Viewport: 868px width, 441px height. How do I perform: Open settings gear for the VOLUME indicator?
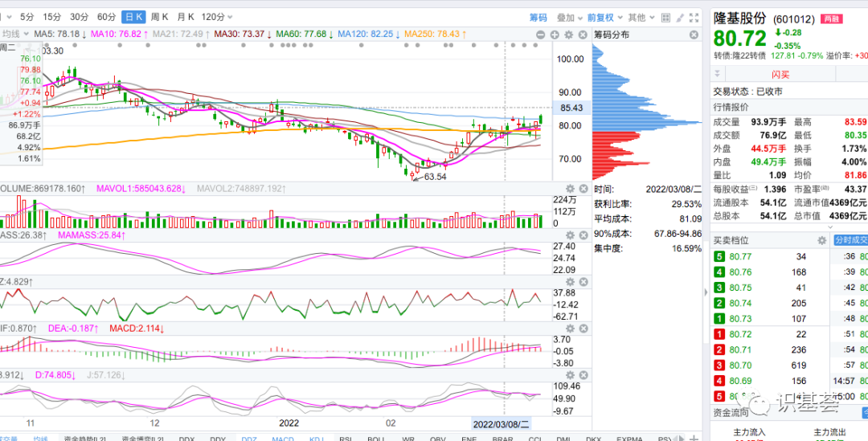tap(570, 189)
